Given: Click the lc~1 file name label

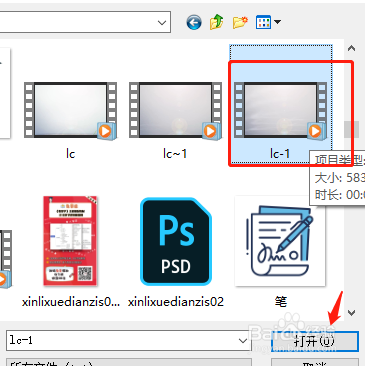Looking at the screenshot, I should click(175, 154).
